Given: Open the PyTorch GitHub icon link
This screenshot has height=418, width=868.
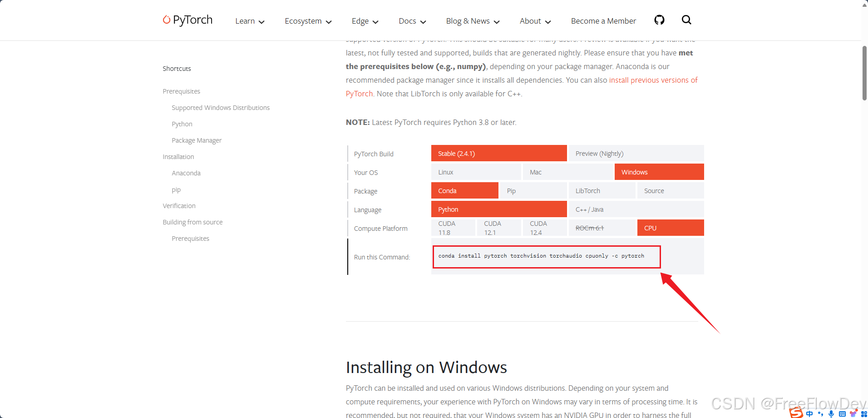Looking at the screenshot, I should tap(659, 20).
